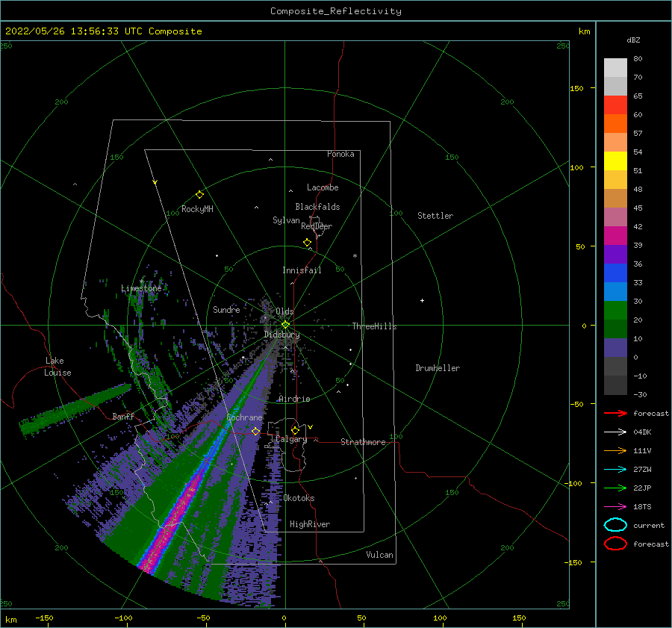Image resolution: width=672 pixels, height=628 pixels.
Task: Click the green 22JP arrow legend icon
Action: tap(615, 488)
